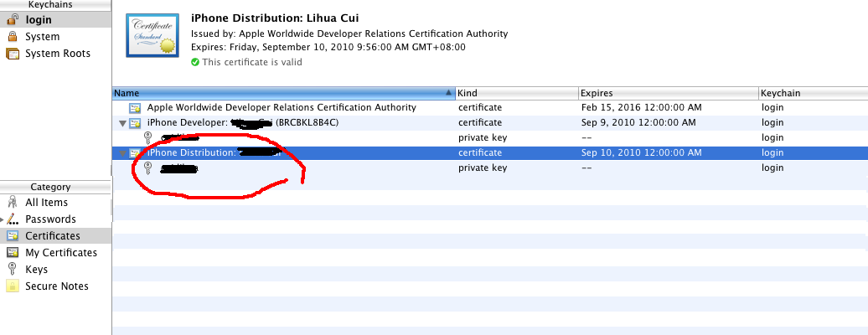868x335 pixels.
Task: Click 'This certificate is valid' status text
Action: tap(252, 62)
